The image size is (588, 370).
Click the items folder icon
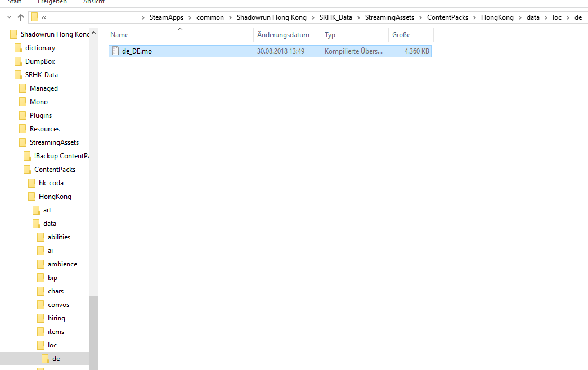click(x=41, y=332)
